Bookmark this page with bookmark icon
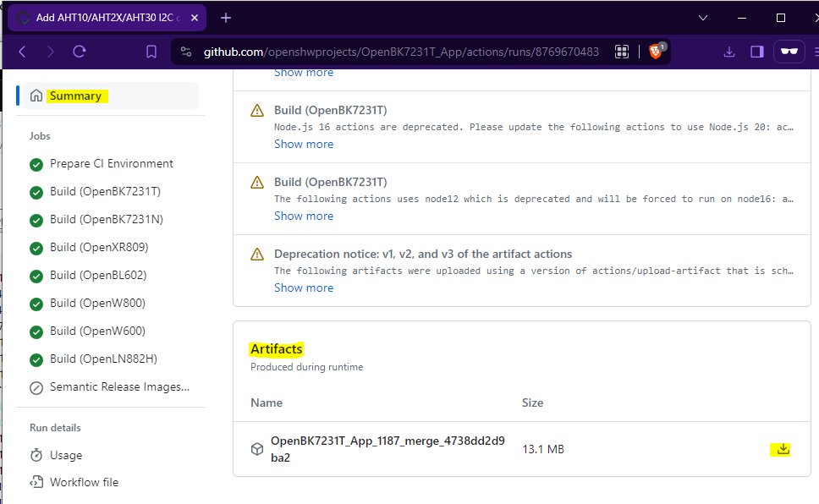819x504 pixels. point(151,52)
